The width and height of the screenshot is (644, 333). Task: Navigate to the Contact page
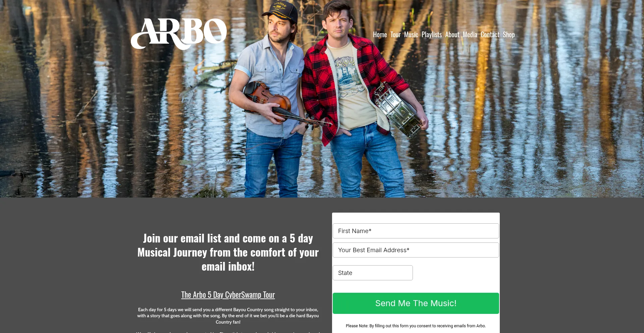point(490,35)
